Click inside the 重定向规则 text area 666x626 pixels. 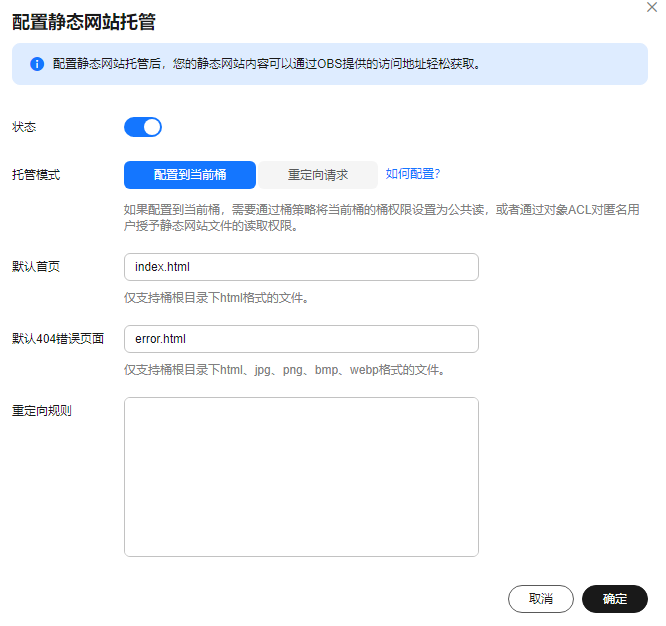tap(301, 477)
